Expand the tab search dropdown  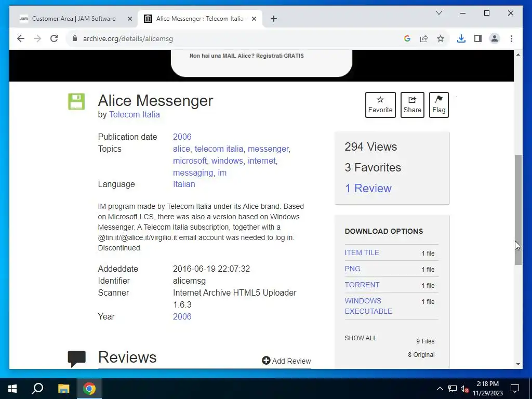point(438,13)
